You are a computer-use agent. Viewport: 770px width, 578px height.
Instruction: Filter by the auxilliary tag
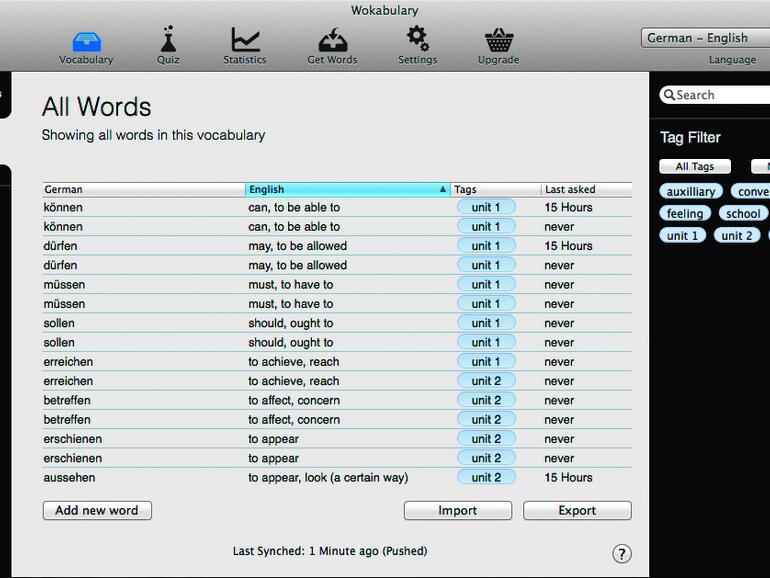point(691,191)
